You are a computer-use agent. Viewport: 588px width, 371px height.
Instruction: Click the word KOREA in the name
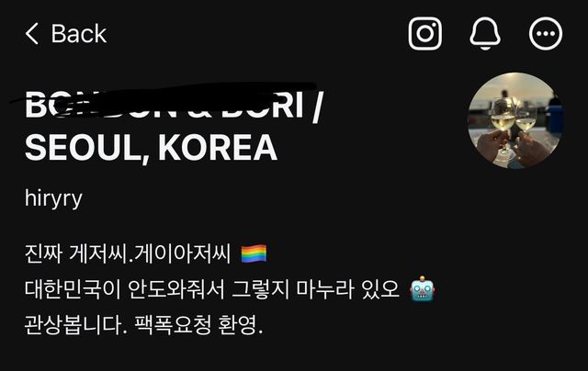coord(218,148)
